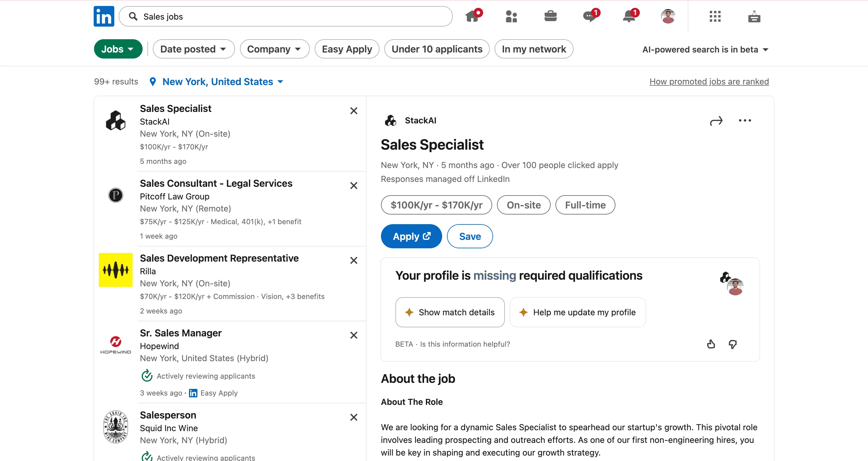The image size is (868, 461).
Task: Open more options for the StackAI job
Action: 745,121
